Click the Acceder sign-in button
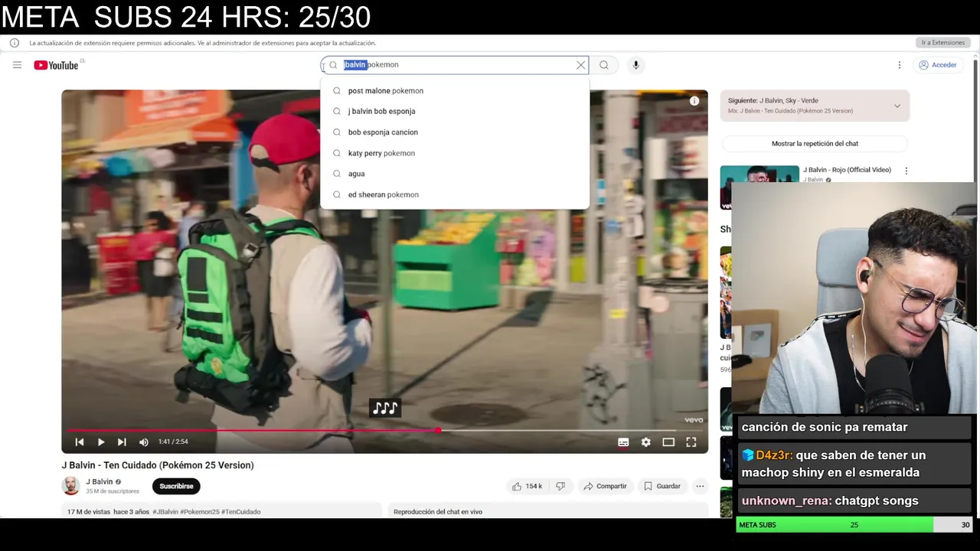The height and width of the screenshot is (551, 980). 938,65
